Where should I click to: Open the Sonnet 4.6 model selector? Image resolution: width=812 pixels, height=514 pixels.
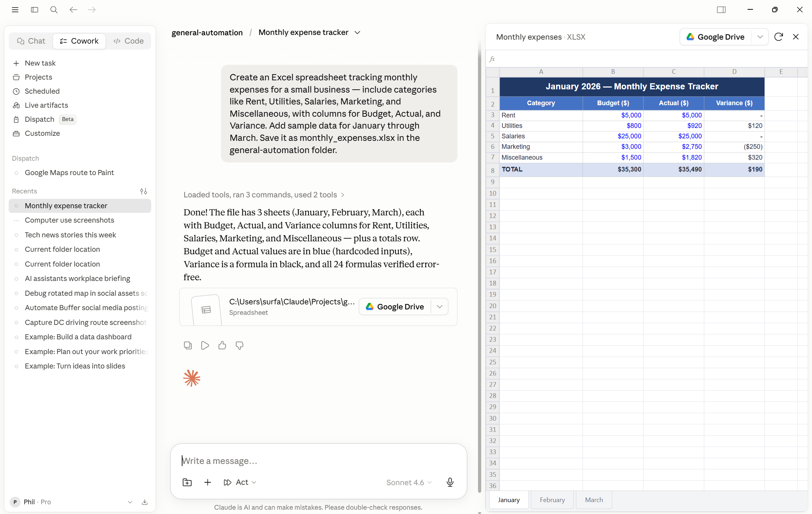(409, 483)
